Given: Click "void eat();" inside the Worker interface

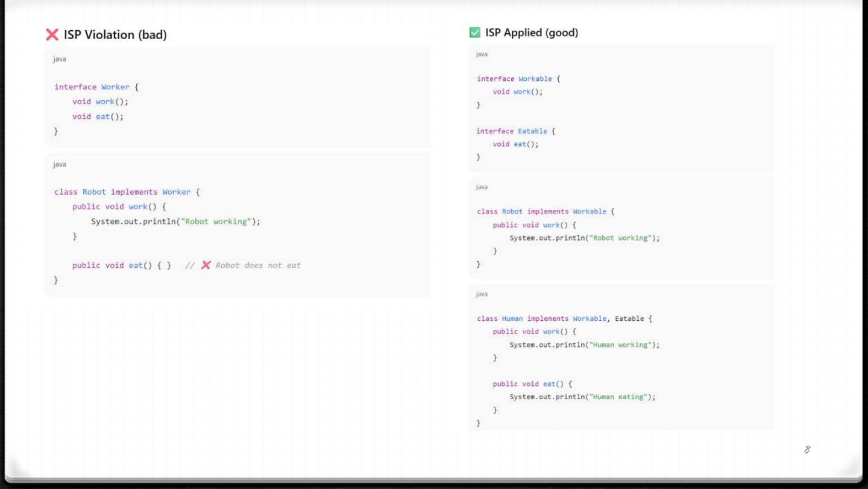Looking at the screenshot, I should [x=98, y=116].
